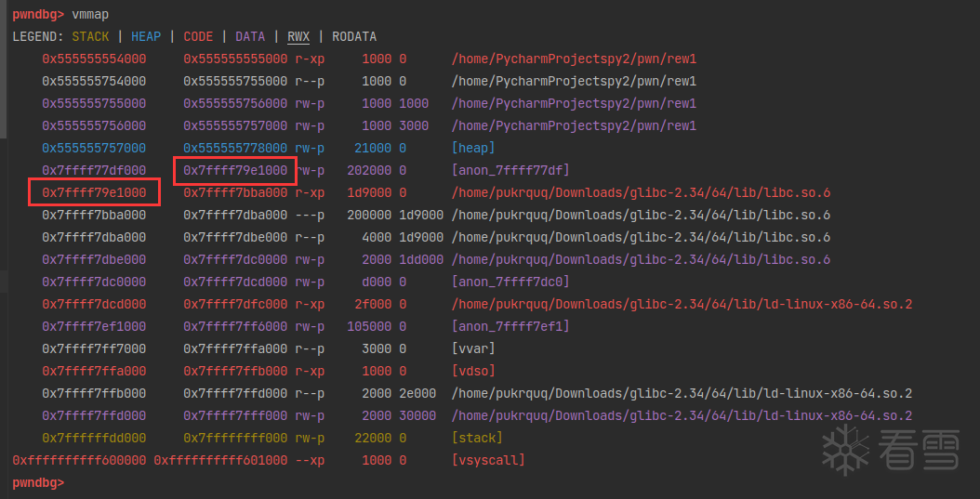The image size is (980, 499).
Task: Click heap size value 21000
Action: coord(373,148)
